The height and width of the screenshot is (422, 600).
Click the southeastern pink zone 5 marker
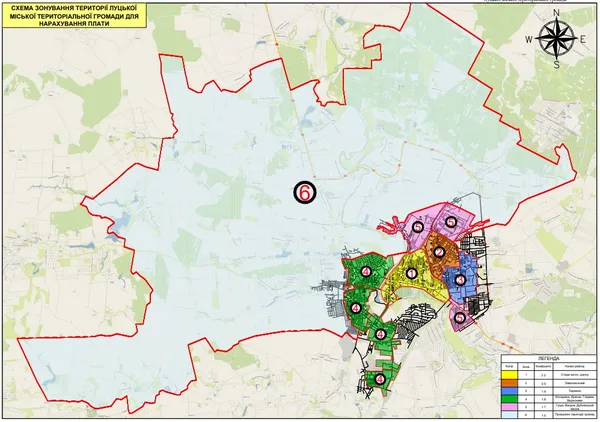460,318
